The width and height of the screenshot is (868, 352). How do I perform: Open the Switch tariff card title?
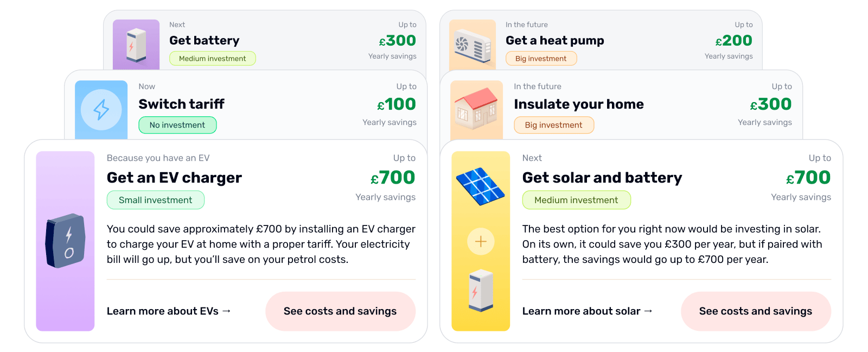[181, 104]
